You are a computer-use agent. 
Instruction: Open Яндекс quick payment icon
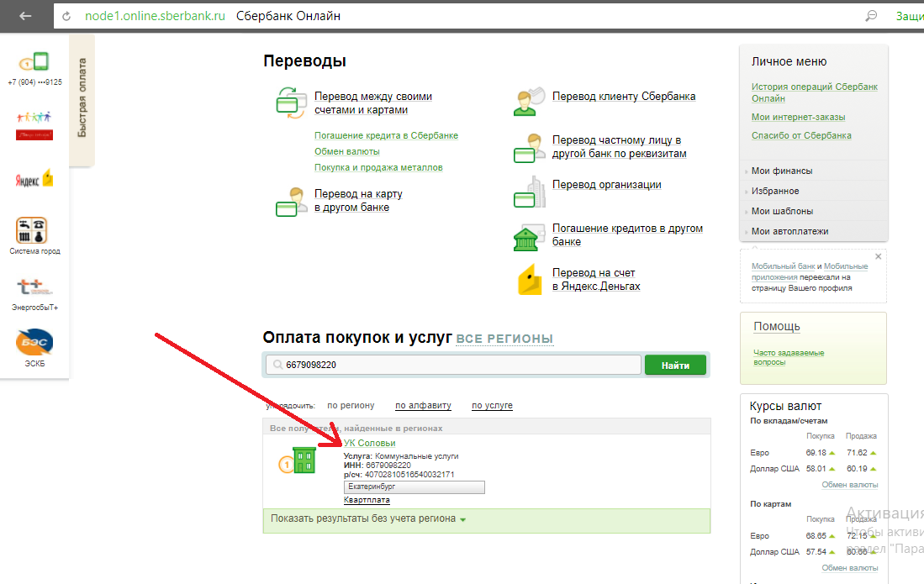click(34, 179)
